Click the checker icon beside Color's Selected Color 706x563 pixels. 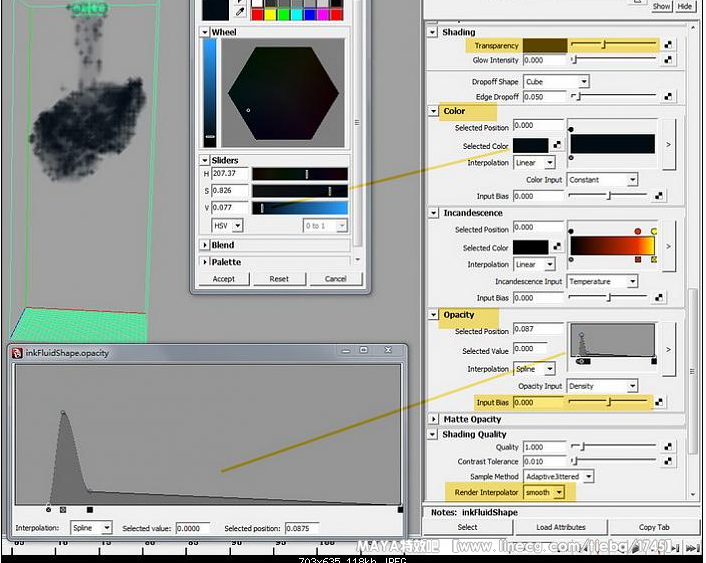557,146
